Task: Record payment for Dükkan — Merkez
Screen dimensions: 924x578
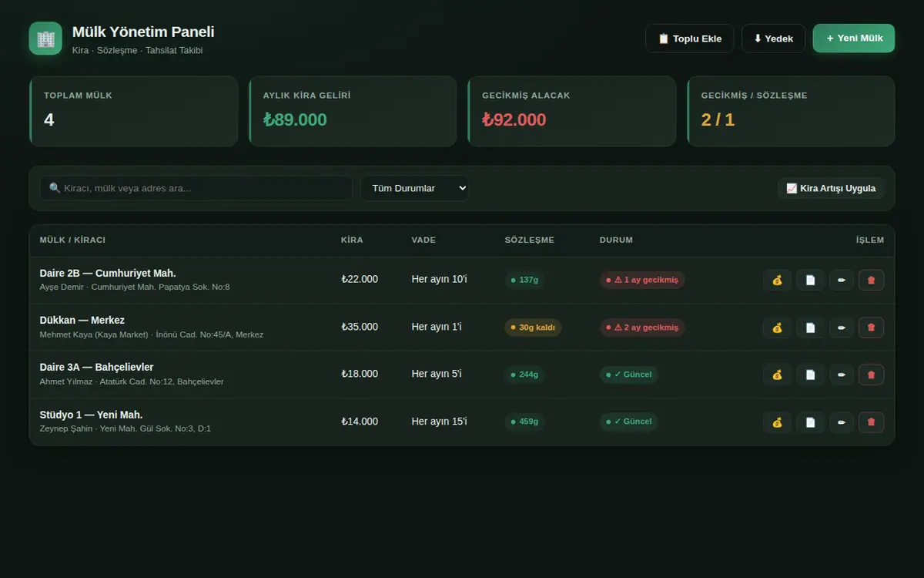Action: click(x=777, y=328)
